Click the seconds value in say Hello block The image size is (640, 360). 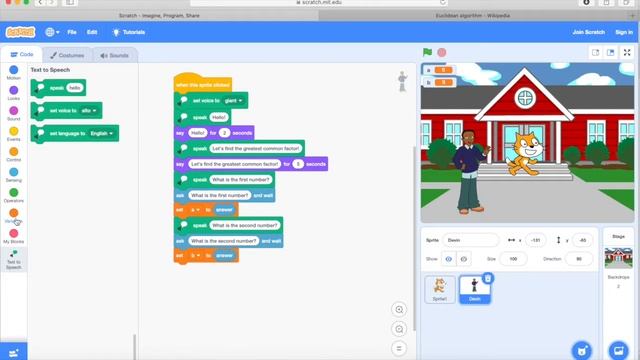click(x=224, y=133)
